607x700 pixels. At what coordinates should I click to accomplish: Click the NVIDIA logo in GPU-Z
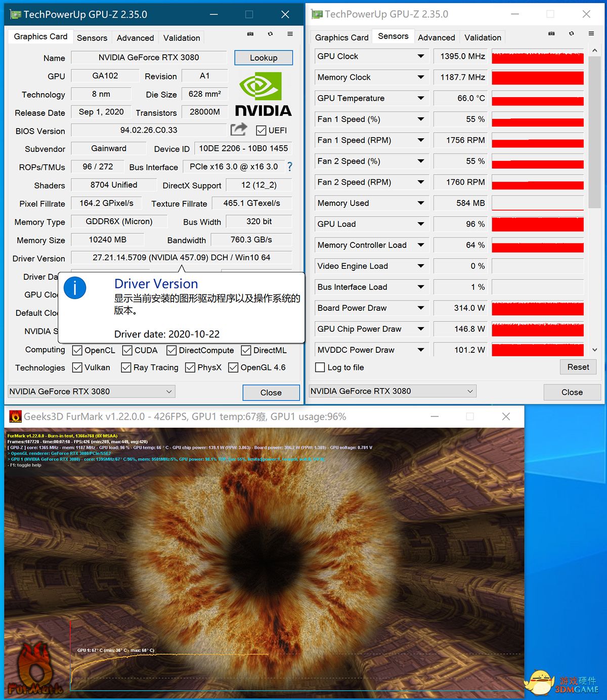pos(263,94)
